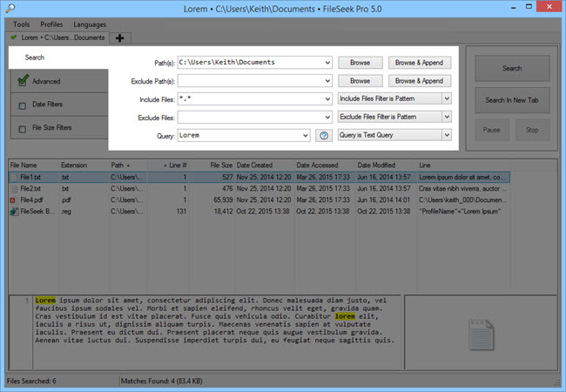Screen dimensions: 566x392
Task: Click the plus icon to add new tab
Action: (120, 38)
